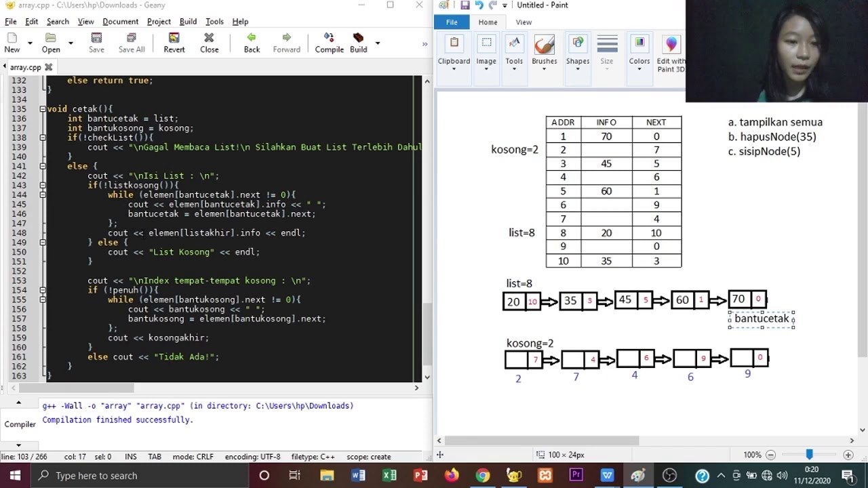The width and height of the screenshot is (868, 488).
Task: Click the zoom in plus icon in Paint
Action: point(848,455)
